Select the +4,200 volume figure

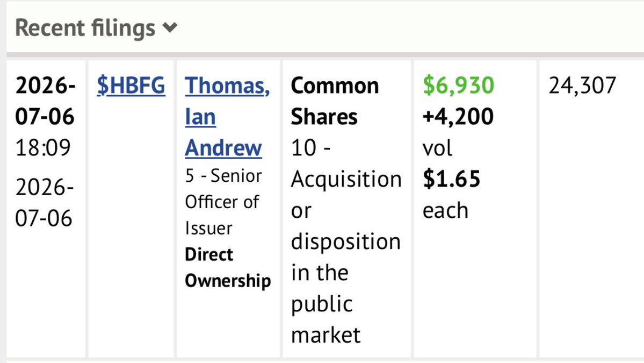(458, 117)
